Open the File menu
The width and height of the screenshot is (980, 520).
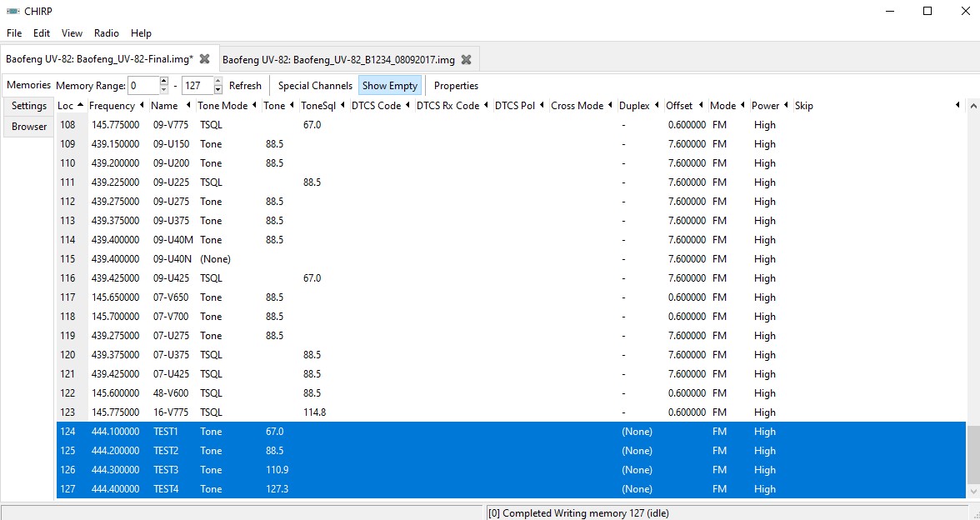[x=14, y=33]
